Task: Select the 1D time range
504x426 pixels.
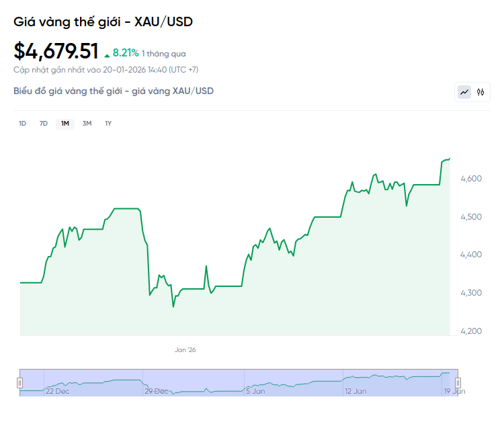Action: pos(22,124)
